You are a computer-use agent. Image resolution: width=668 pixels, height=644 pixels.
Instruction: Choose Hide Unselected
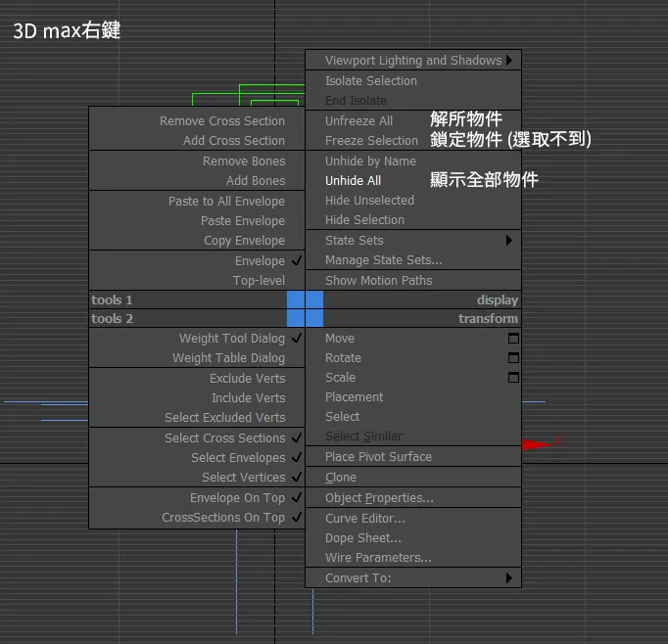coord(413,201)
